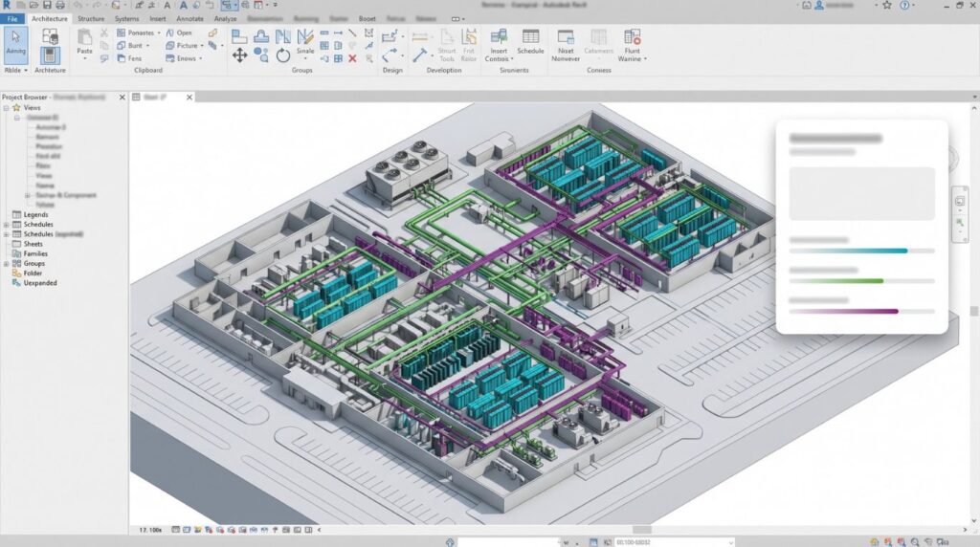
Task: Expand the Groups node in Project Browser
Action: (7, 264)
